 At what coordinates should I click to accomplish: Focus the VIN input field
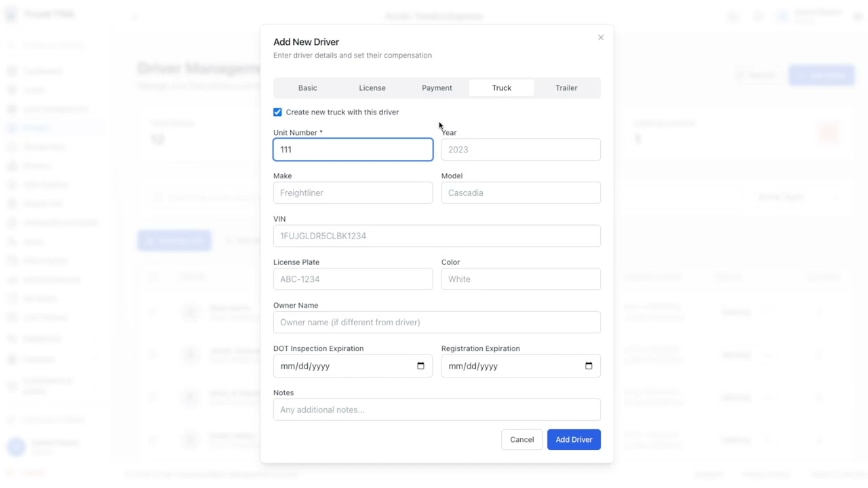pyautogui.click(x=437, y=236)
